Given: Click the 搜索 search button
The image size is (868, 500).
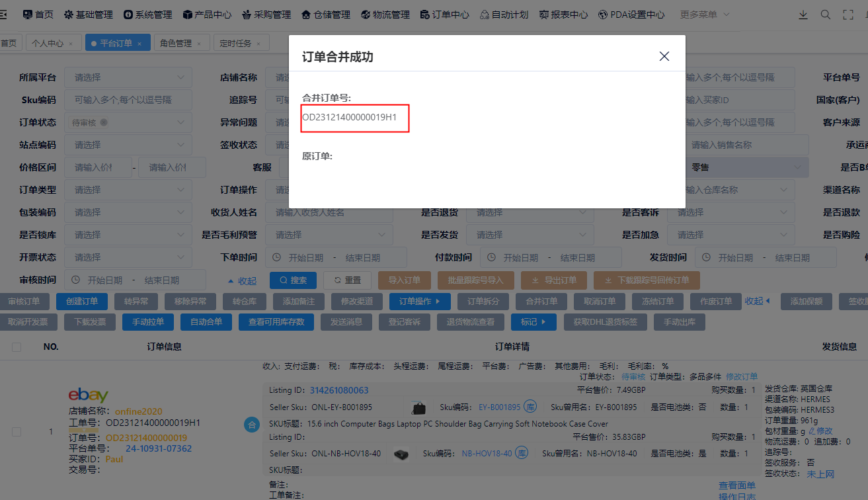Looking at the screenshot, I should [x=293, y=280].
